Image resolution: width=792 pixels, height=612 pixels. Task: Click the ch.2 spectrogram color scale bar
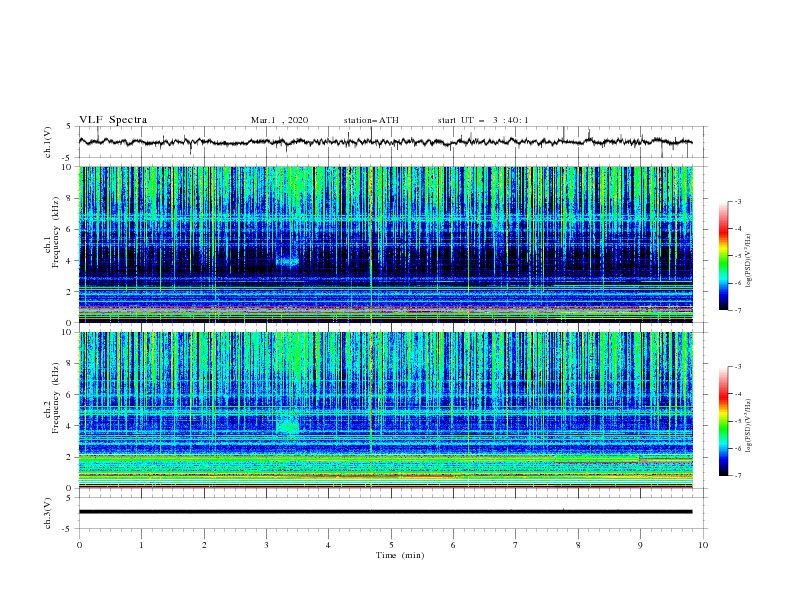point(723,421)
